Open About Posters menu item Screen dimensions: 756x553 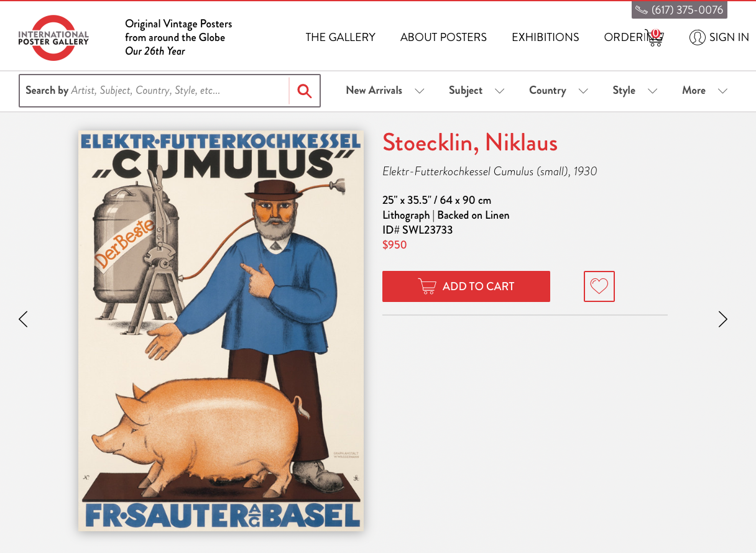coord(443,37)
